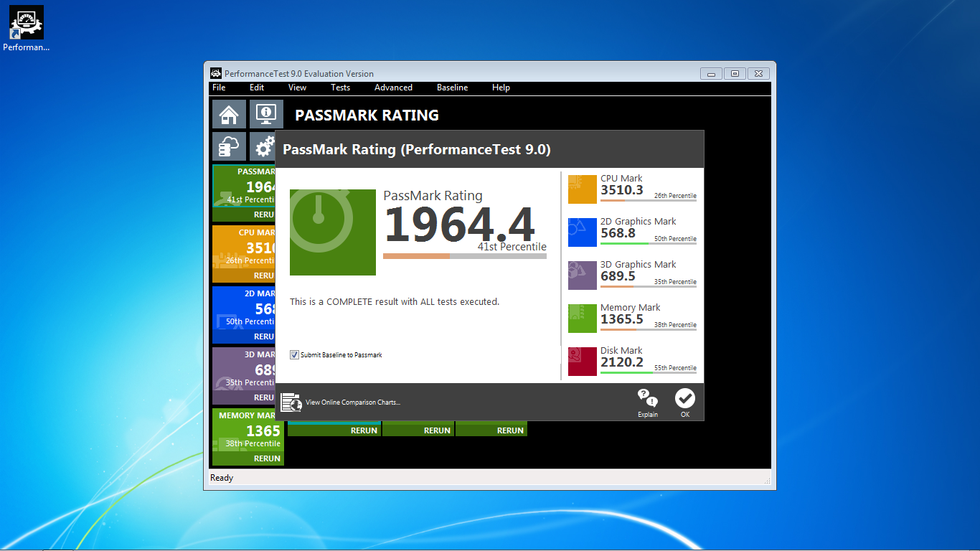Select the MEMORY MARK tile in sidebar
Screen dimensions: 980x551
click(248, 430)
